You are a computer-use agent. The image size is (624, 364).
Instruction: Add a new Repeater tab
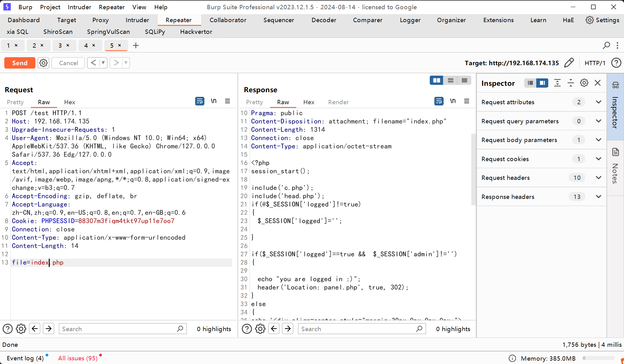point(136,45)
